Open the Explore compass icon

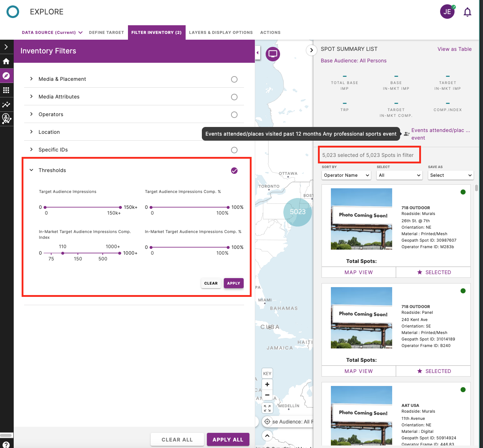6,76
